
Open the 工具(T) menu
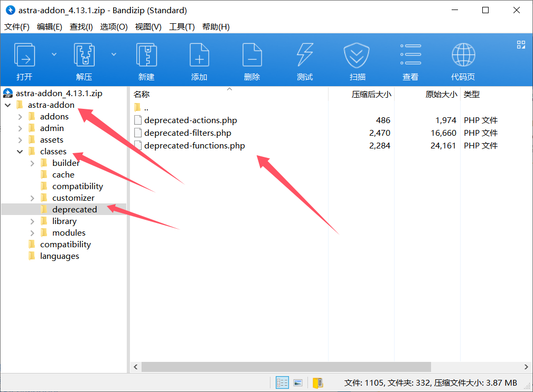click(x=182, y=26)
